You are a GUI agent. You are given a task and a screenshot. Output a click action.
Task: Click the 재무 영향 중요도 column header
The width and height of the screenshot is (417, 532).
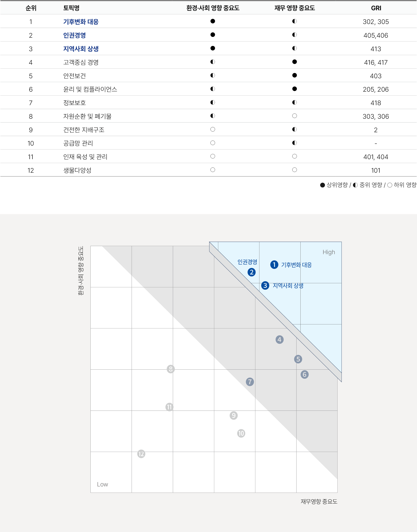294,8
